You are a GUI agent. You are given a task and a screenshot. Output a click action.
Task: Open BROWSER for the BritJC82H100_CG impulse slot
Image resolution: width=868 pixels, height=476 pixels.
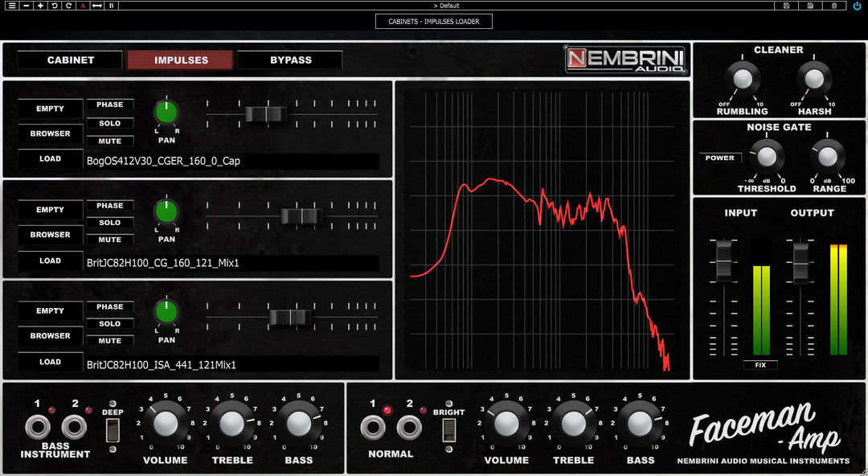point(51,235)
